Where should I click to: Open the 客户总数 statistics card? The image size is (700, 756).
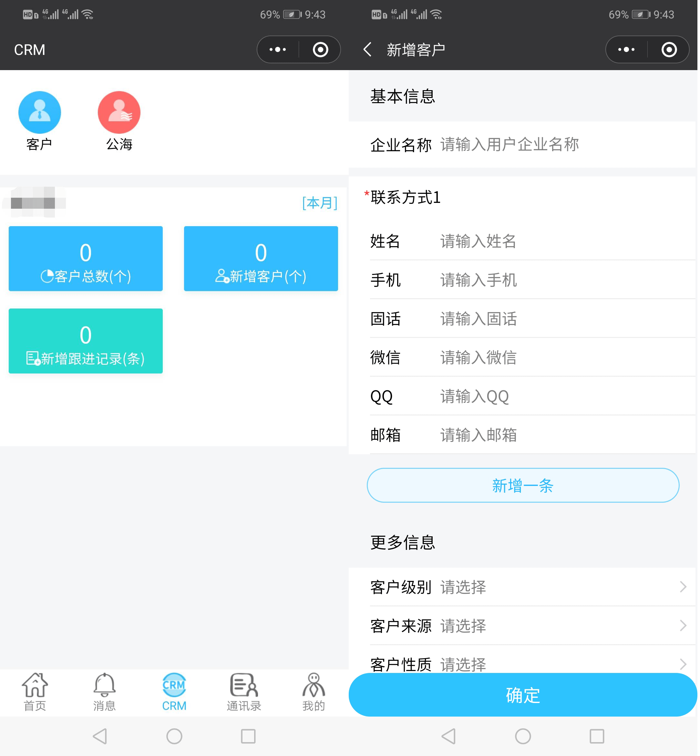[86, 258]
